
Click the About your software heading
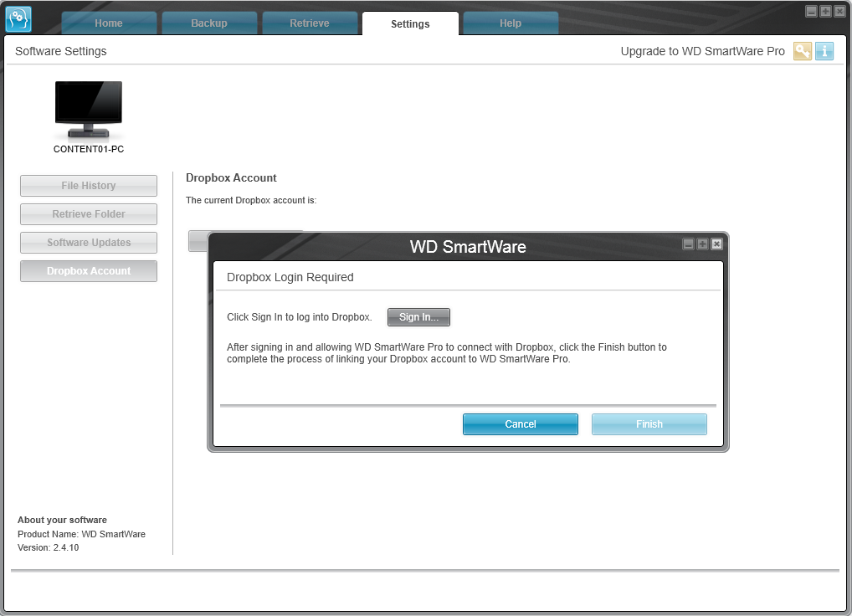click(x=62, y=520)
